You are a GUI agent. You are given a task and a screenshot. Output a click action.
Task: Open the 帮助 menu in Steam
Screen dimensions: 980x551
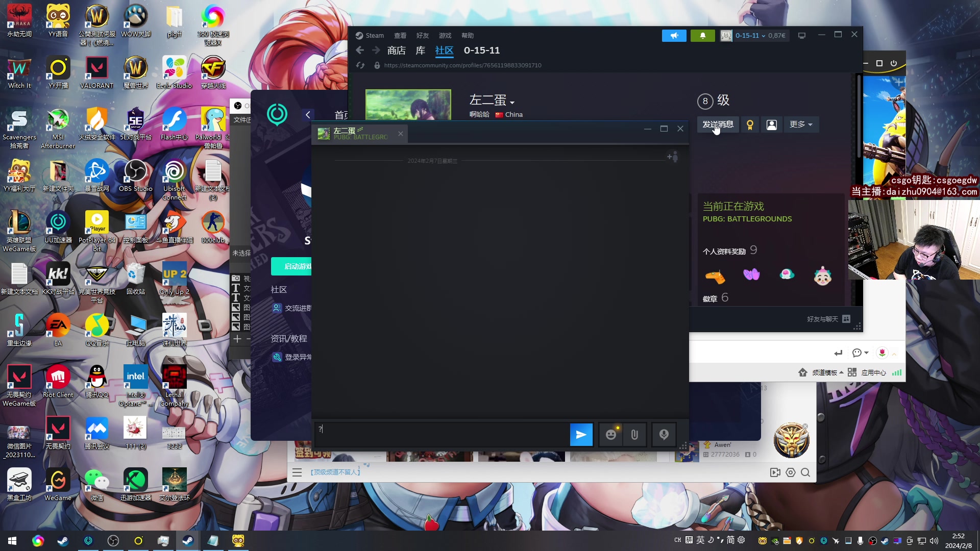468,36
